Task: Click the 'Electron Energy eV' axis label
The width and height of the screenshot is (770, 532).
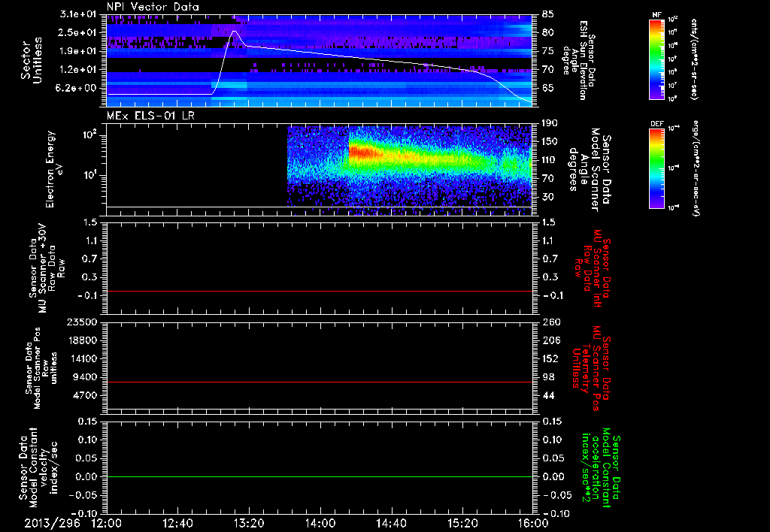Action: (55, 169)
